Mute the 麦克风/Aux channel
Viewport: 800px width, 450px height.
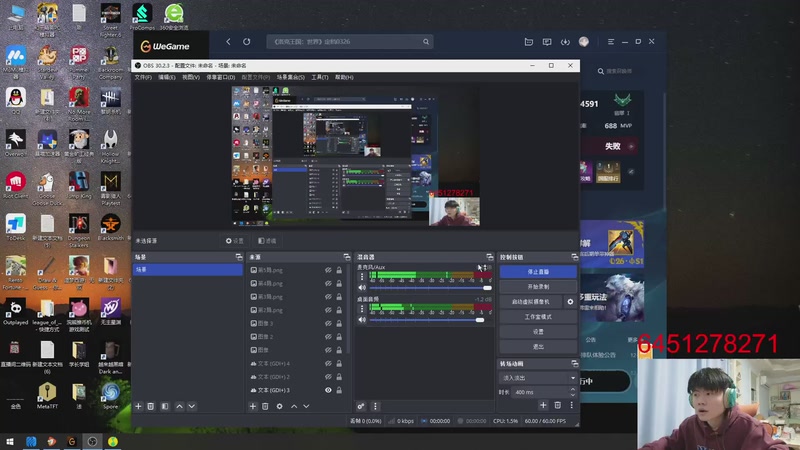coord(362,288)
